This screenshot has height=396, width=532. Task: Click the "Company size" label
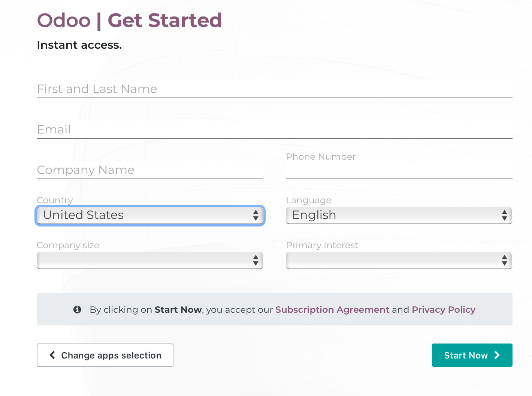(68, 245)
